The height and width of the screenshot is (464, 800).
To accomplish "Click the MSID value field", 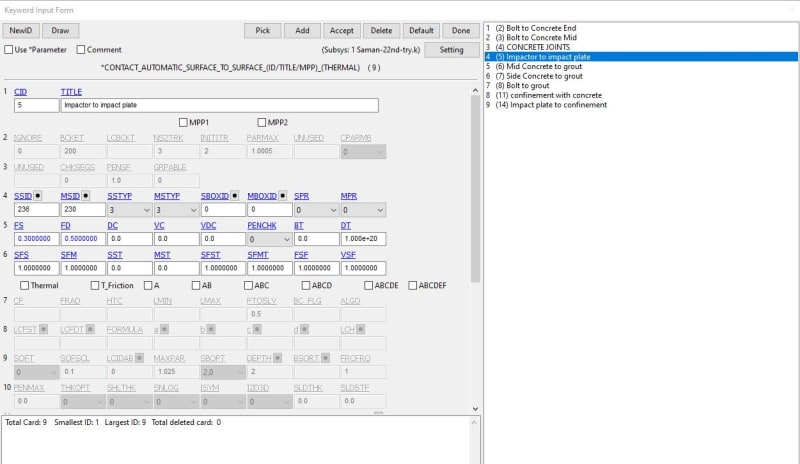I will pos(83,210).
